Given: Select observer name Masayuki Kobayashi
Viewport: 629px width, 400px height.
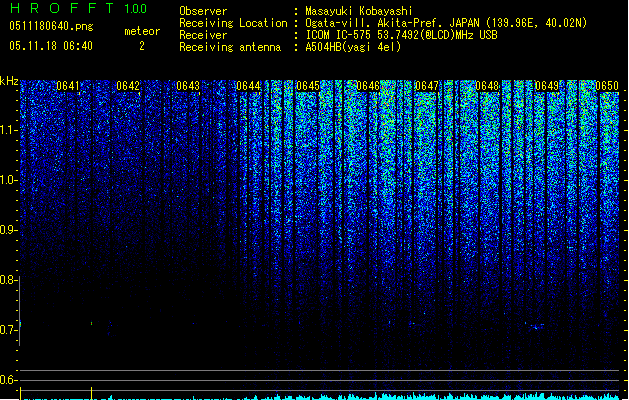Looking at the screenshot, I should [359, 11].
